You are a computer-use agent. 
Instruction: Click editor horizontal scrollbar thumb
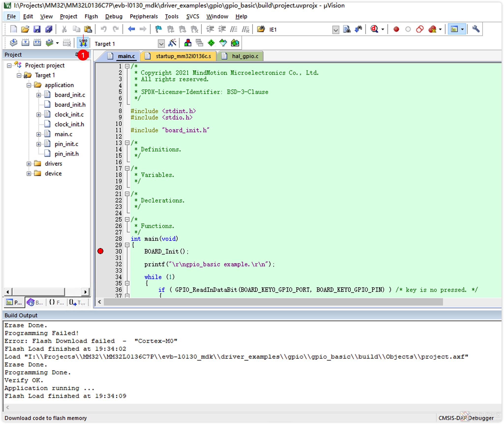pos(273,302)
